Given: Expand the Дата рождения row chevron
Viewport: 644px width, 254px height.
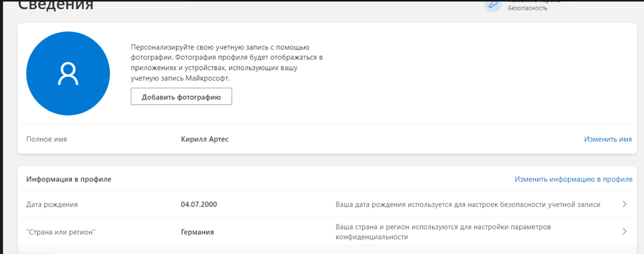Looking at the screenshot, I should click(x=624, y=205).
